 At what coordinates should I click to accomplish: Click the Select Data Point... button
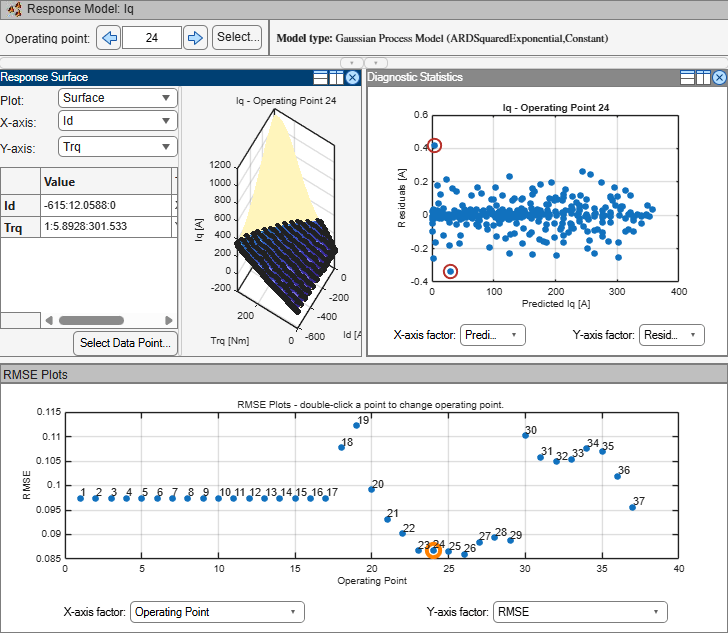[x=125, y=343]
